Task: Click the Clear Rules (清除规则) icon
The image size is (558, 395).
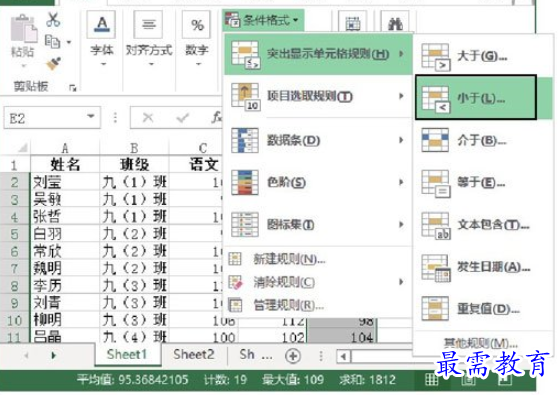Action: (x=235, y=283)
